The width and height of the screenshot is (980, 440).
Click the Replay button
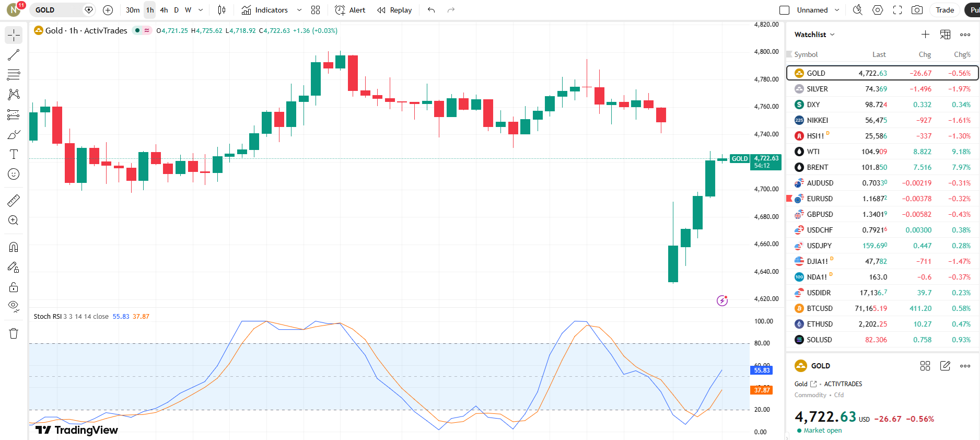[x=394, y=10]
